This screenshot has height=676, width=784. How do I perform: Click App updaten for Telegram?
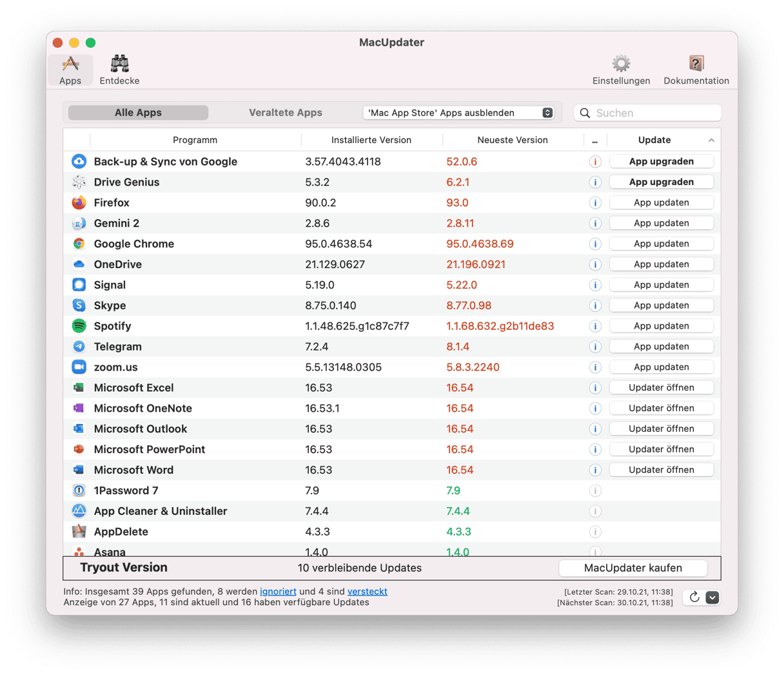click(661, 347)
